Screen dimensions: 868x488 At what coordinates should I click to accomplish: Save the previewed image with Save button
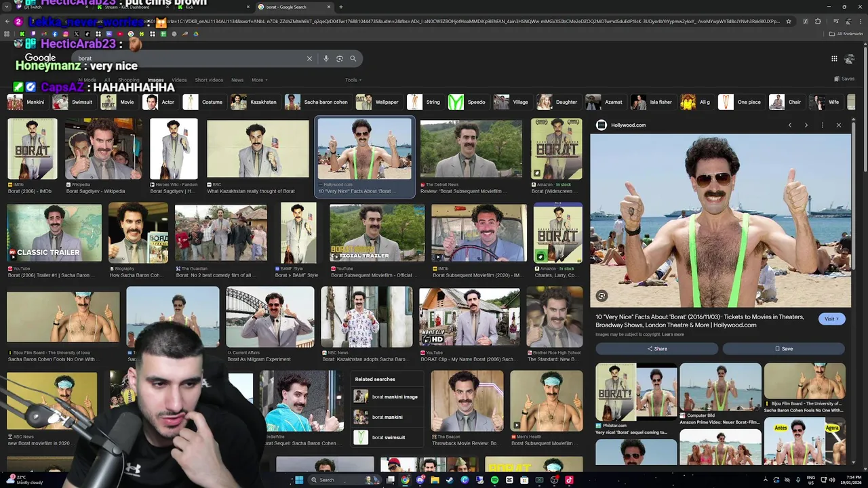[x=783, y=348]
